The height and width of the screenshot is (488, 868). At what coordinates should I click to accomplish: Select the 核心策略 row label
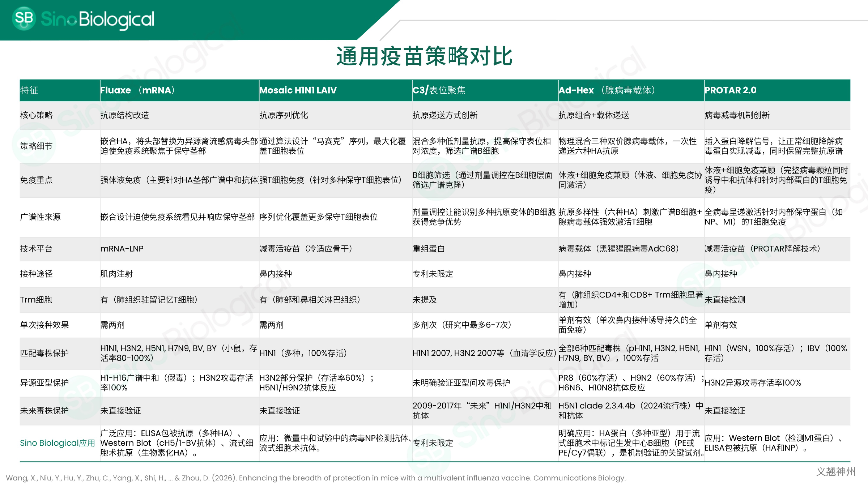pos(37,115)
